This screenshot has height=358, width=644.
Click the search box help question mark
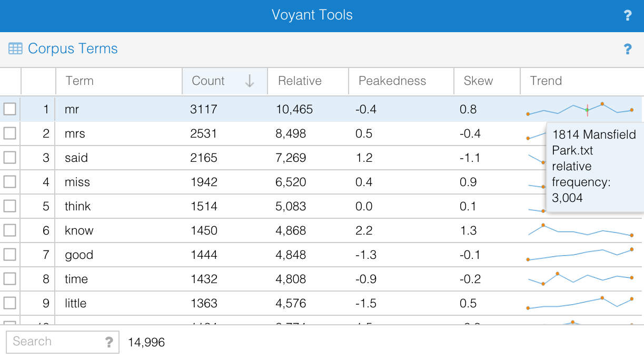click(109, 342)
